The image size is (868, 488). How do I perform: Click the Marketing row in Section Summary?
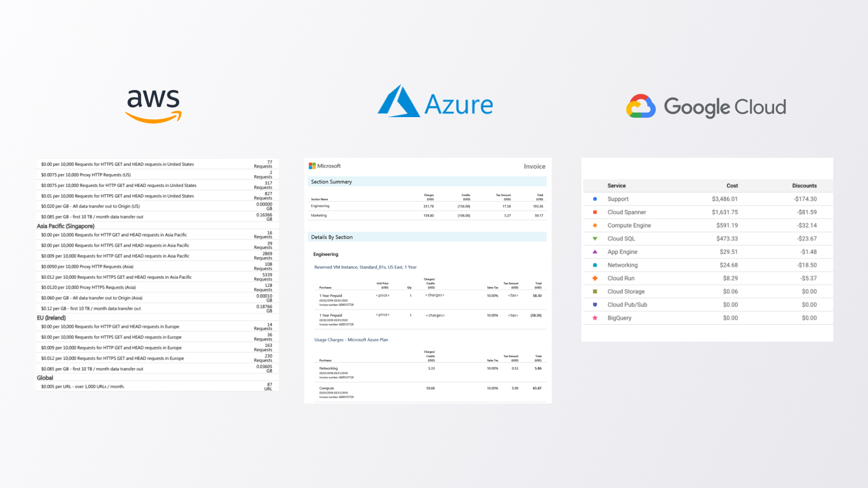pos(427,215)
